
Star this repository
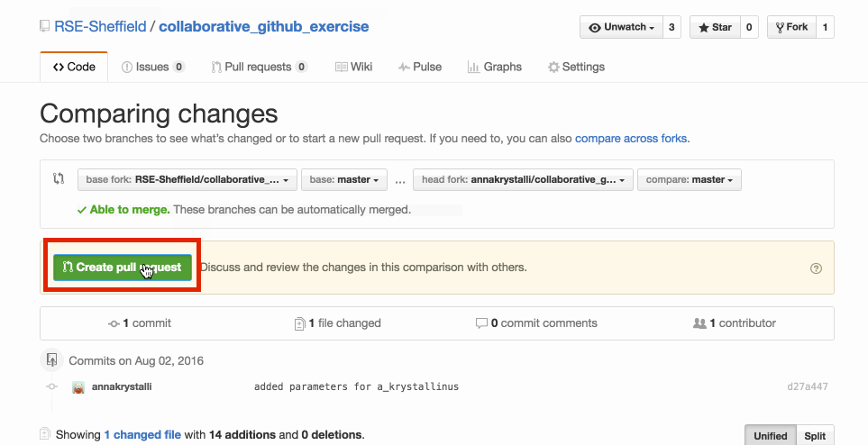point(715,27)
